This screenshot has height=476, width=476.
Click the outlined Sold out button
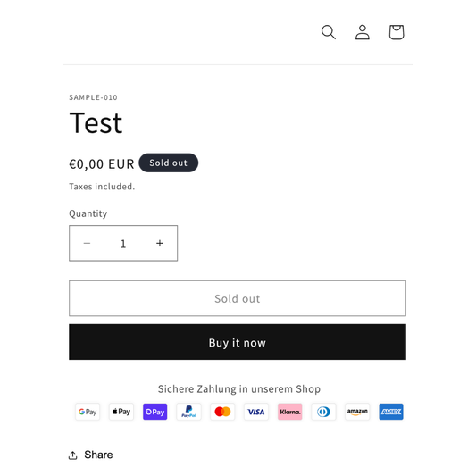(238, 298)
